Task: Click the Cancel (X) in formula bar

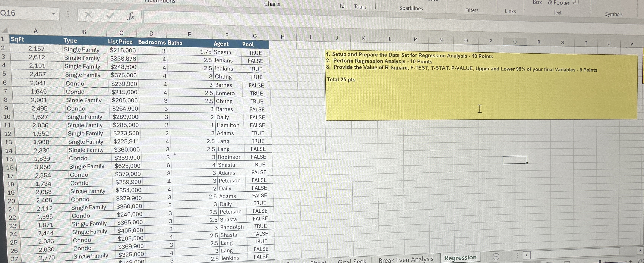Action: click(89, 15)
